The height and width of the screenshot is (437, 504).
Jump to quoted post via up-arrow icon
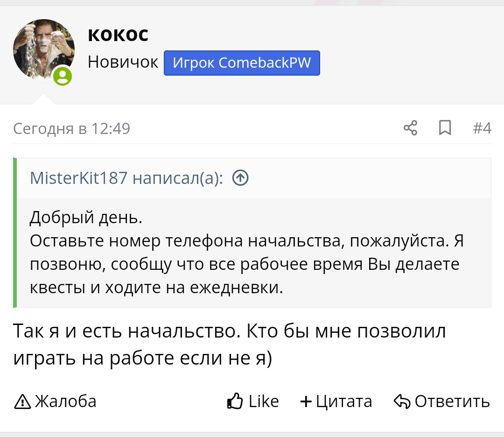point(240,178)
